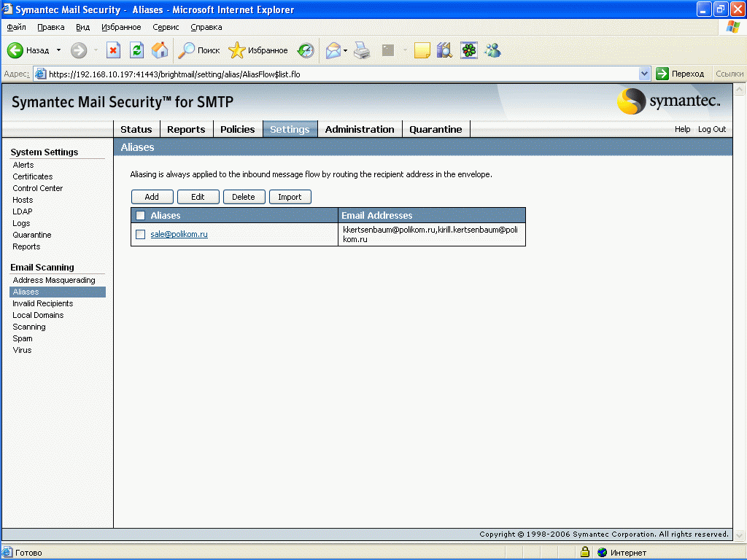Check the sale@polikom.ru row checkbox

click(x=141, y=234)
